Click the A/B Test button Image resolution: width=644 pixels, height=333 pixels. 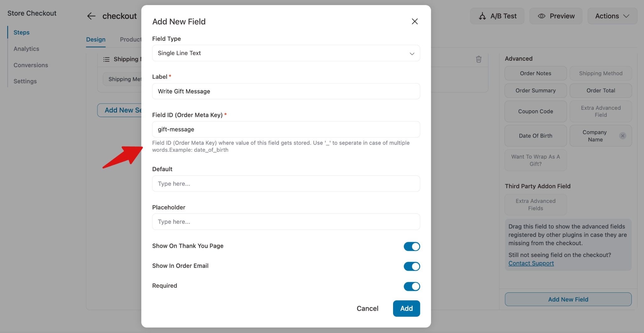point(497,16)
